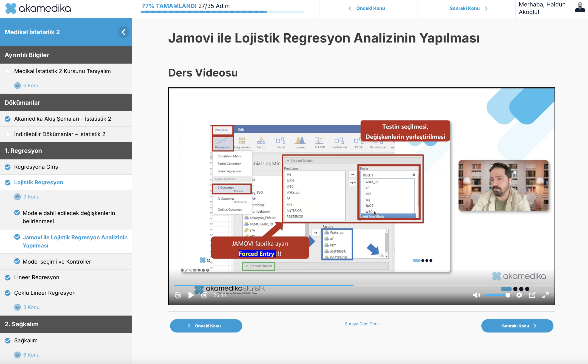Image resolution: width=588 pixels, height=364 pixels.
Task: Expand 3 Konu under Çoklu Lineer Regresyon
Action: tap(17, 307)
